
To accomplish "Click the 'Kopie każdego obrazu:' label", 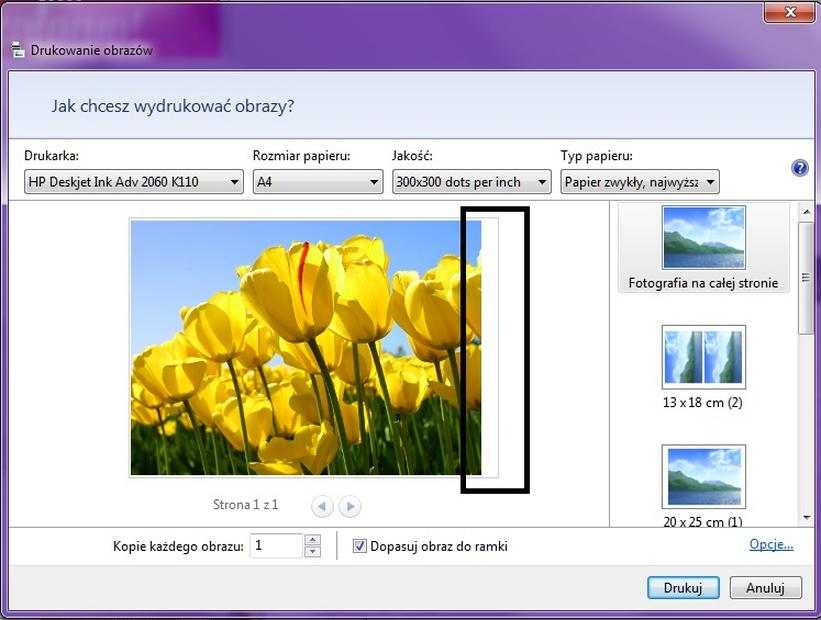I will tap(179, 547).
